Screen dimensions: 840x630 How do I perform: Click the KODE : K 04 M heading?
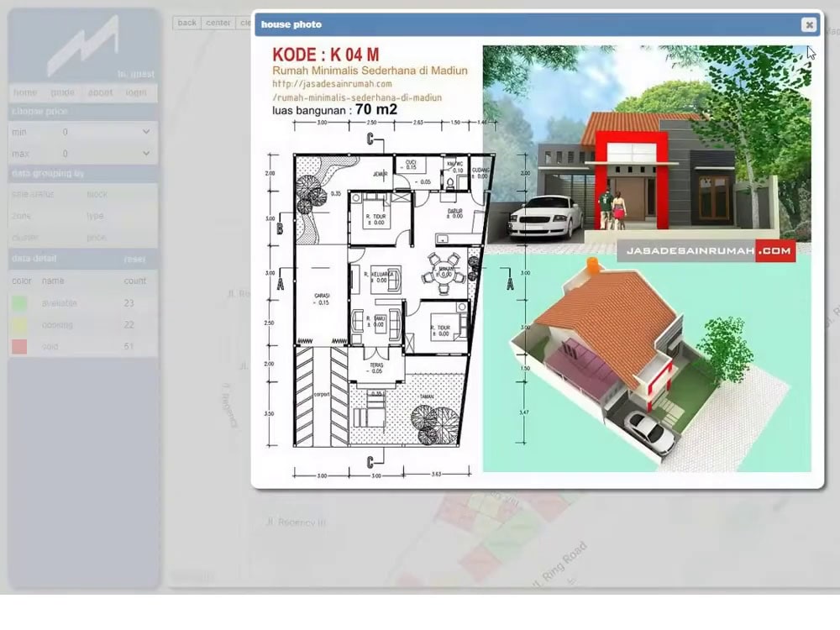point(326,55)
